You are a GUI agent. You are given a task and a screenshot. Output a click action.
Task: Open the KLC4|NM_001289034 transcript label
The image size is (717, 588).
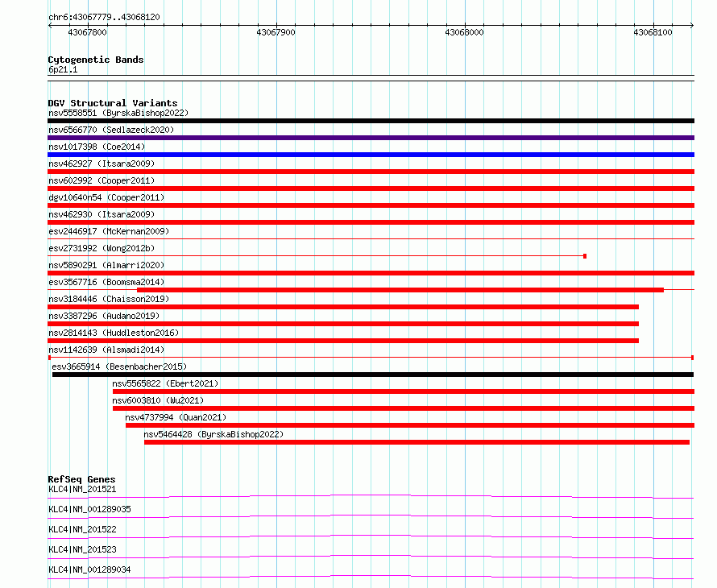click(x=89, y=569)
